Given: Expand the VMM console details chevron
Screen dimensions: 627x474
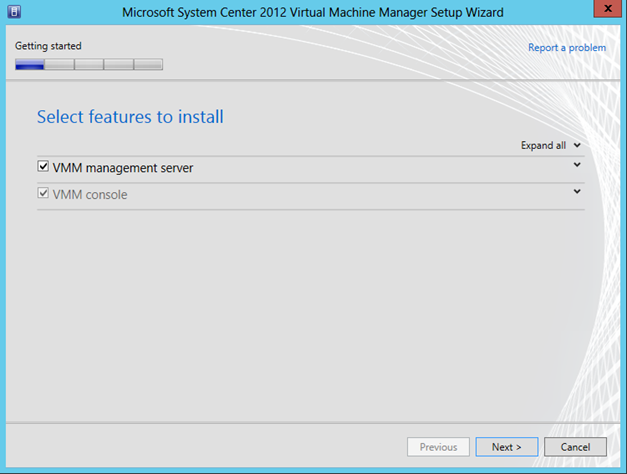Looking at the screenshot, I should click(577, 192).
